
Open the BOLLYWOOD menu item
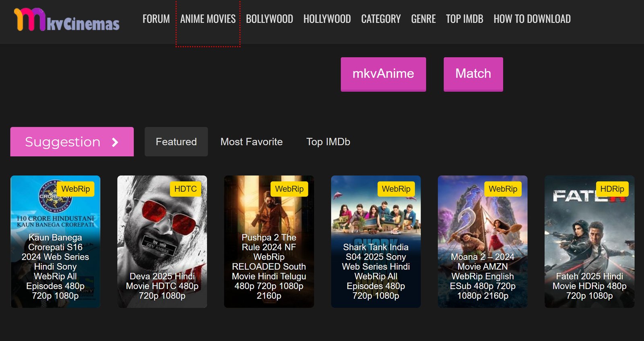pos(269,19)
